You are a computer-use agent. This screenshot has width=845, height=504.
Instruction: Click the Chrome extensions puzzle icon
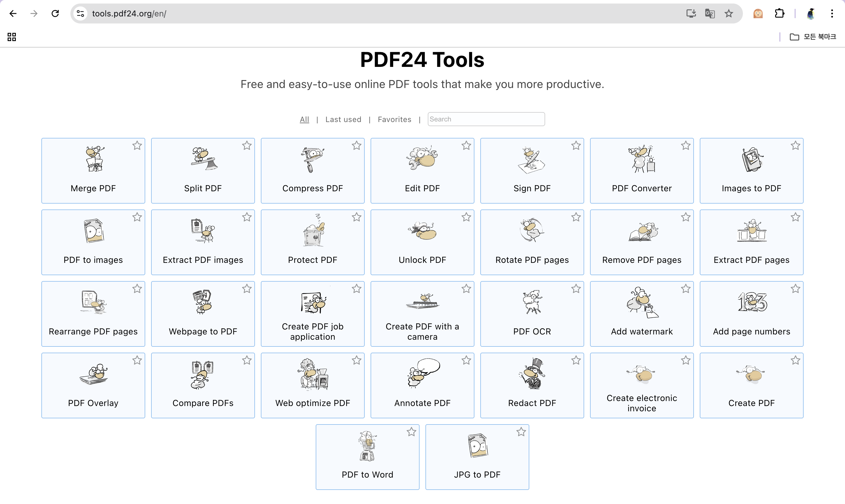coord(780,13)
